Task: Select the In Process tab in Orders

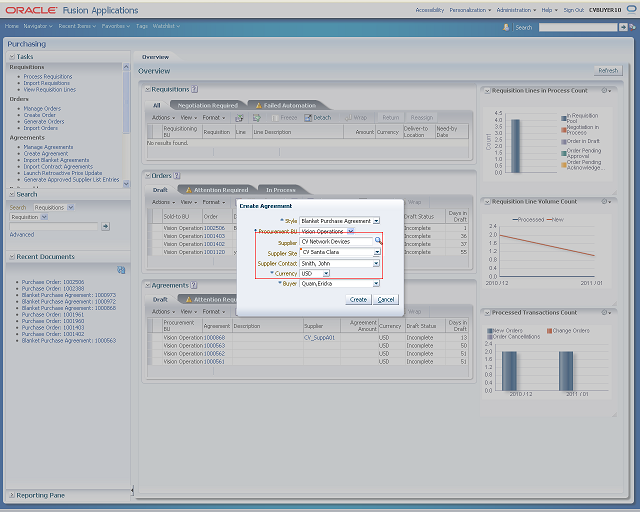Action: pos(281,190)
